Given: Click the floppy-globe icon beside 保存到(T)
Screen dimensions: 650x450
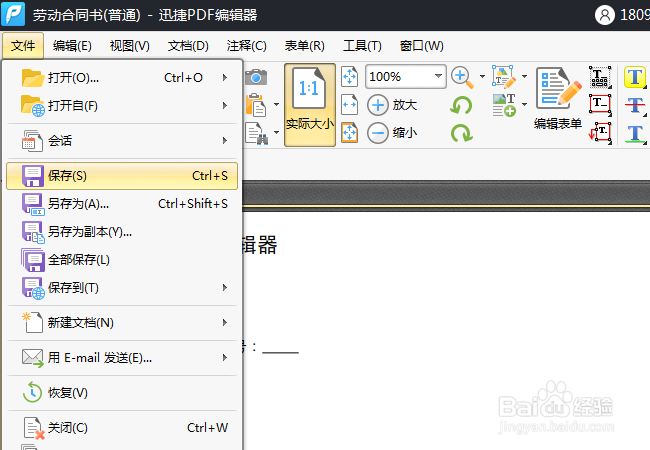Looking at the screenshot, I should (33, 288).
